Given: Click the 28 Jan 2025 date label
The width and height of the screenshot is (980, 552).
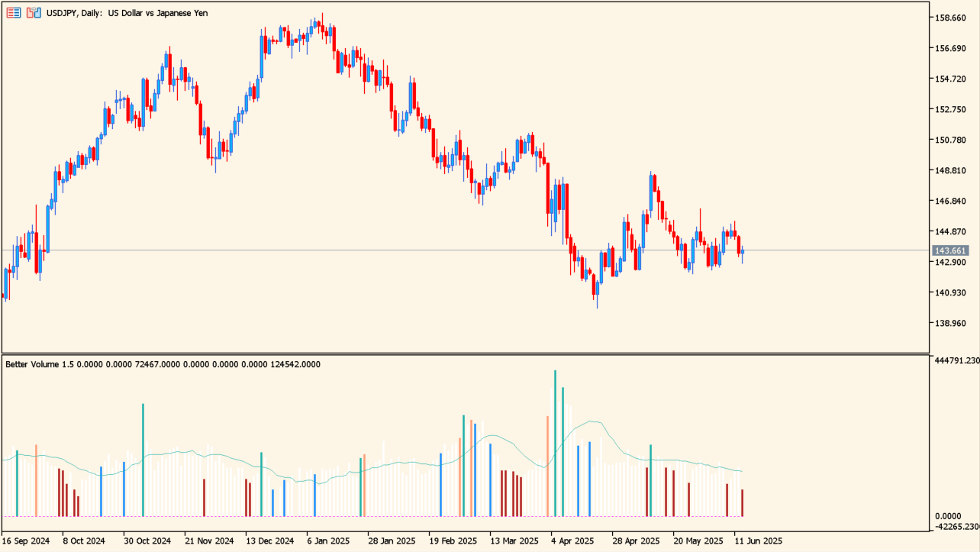Looking at the screenshot, I should pos(392,541).
